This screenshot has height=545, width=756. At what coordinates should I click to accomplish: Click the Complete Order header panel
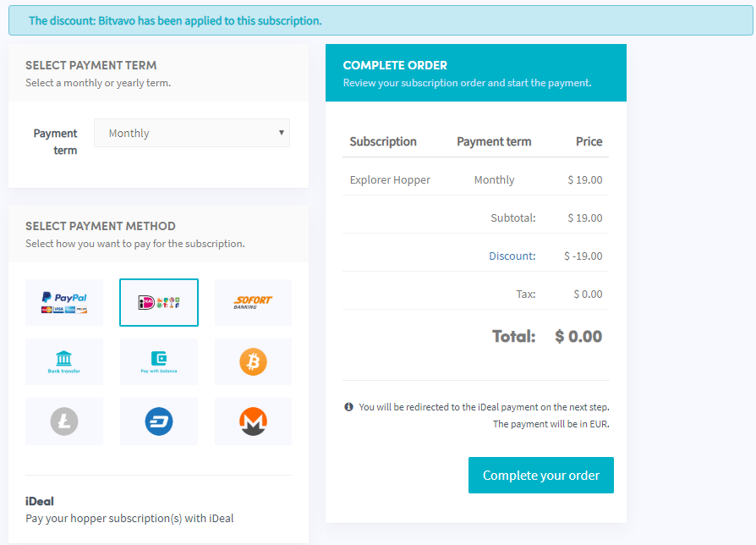click(476, 73)
